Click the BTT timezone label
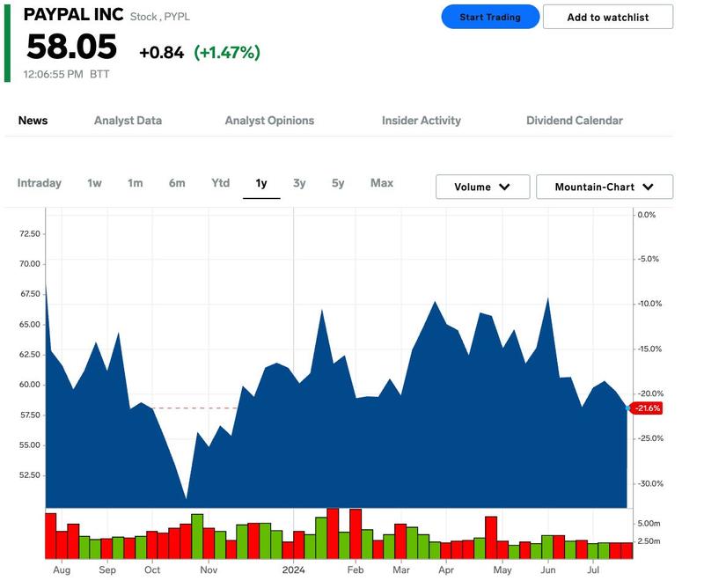704x588 pixels. click(99, 74)
